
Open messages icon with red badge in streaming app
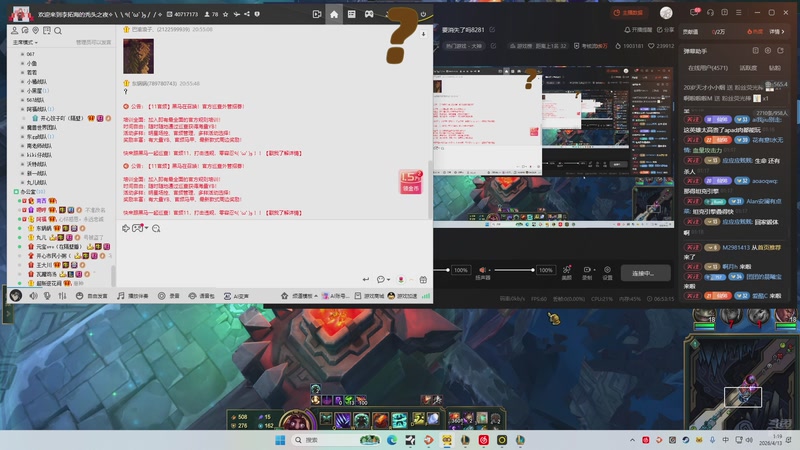(694, 12)
